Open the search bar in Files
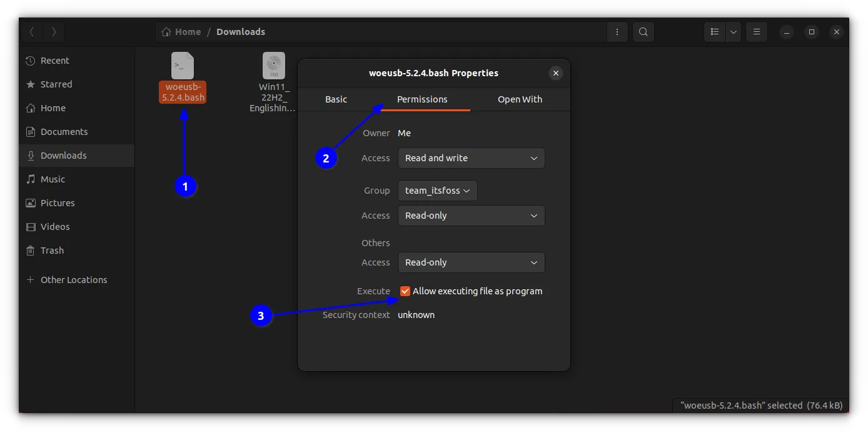868x433 pixels. coord(643,32)
